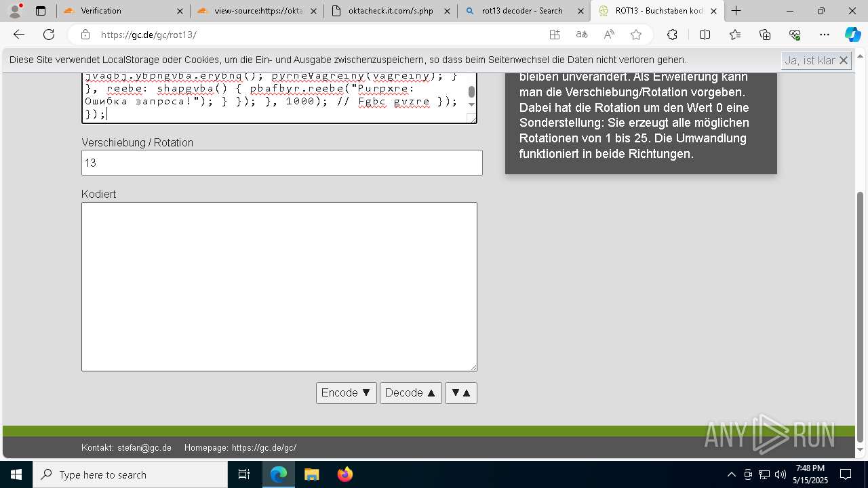Open the tab actions menu icon
The height and width of the screenshot is (488, 868).
coord(41,11)
